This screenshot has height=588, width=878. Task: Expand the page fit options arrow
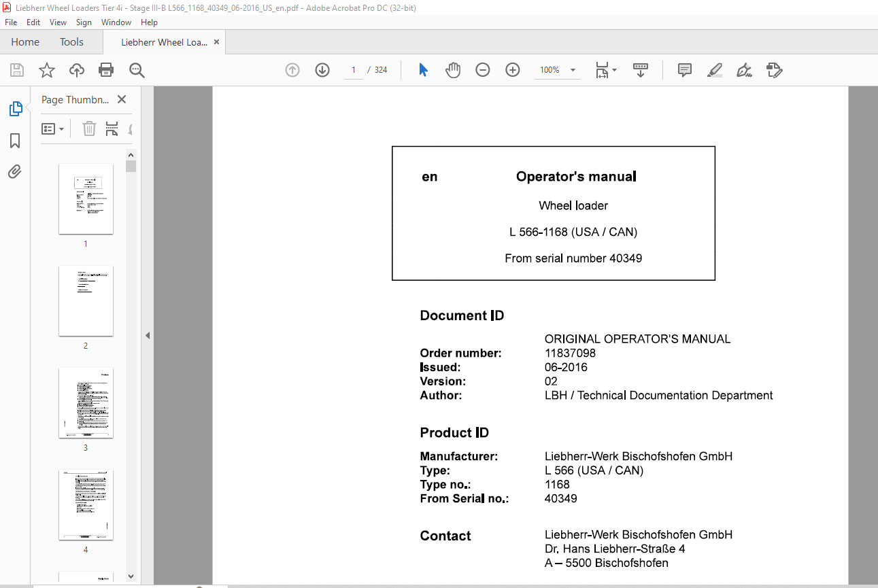614,70
